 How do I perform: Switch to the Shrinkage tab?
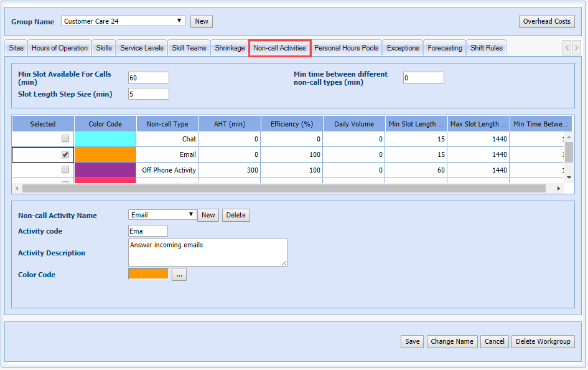pyautogui.click(x=230, y=48)
